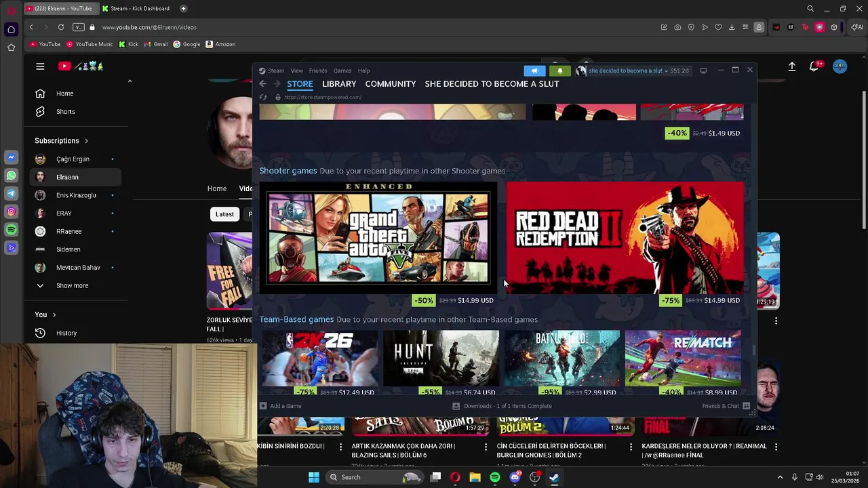Switch to the Steam COMMUNITY tab
The image size is (868, 488).
tap(391, 84)
